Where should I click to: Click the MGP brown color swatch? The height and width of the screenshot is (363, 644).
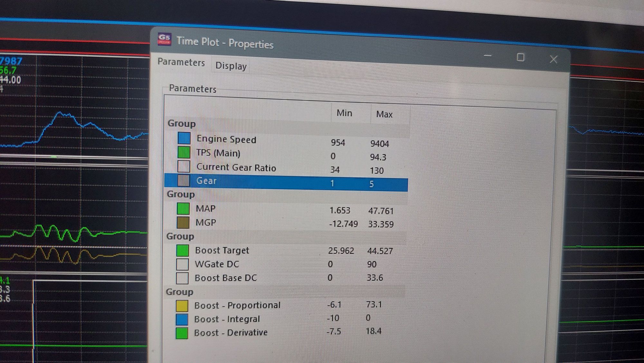click(183, 222)
